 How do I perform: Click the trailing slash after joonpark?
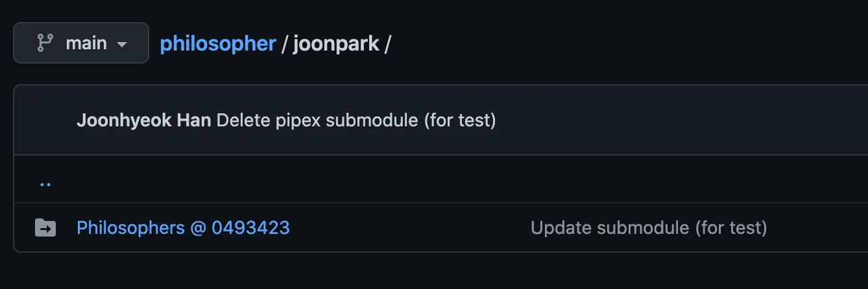point(387,43)
